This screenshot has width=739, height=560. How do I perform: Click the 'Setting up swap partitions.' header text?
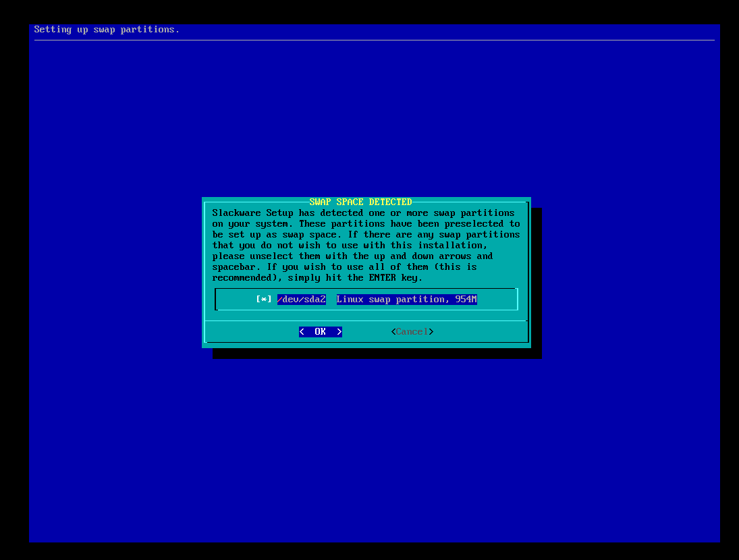point(107,29)
